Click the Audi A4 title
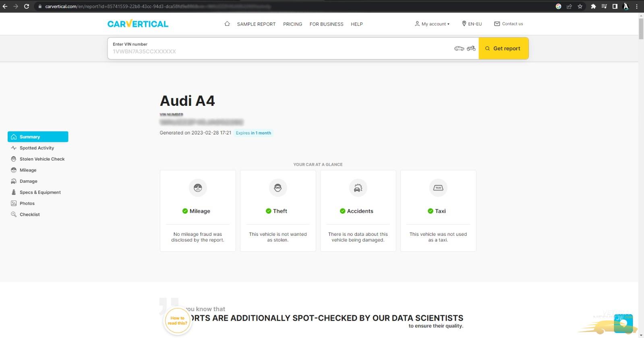The image size is (644, 338). tap(187, 101)
